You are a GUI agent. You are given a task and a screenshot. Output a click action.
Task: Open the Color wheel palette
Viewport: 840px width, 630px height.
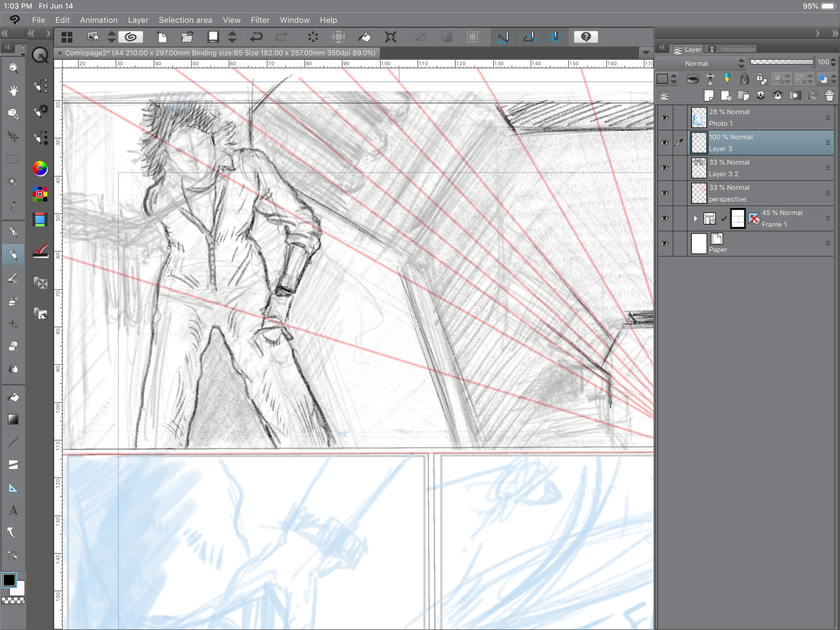(40, 168)
